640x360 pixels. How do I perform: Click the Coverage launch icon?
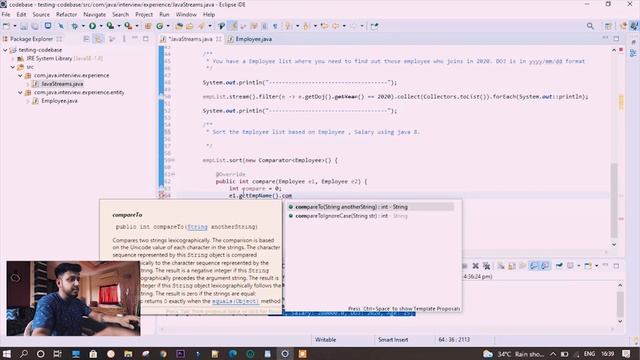110,26
